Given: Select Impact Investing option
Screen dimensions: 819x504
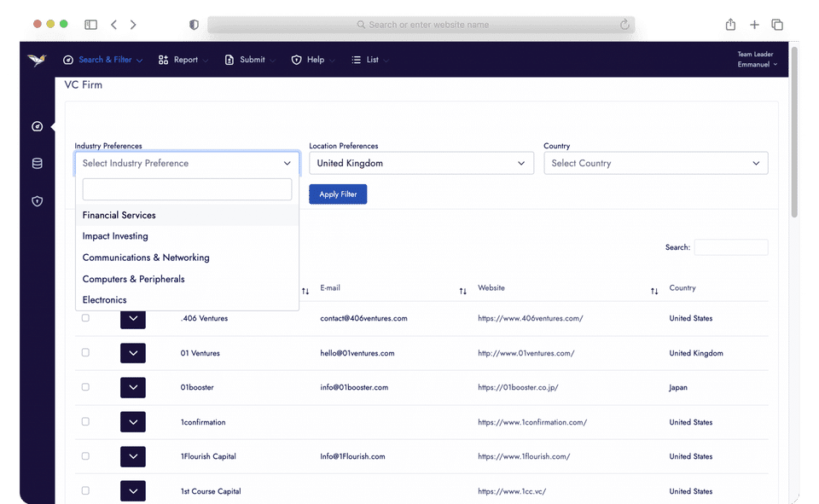Looking at the screenshot, I should 187,236.
